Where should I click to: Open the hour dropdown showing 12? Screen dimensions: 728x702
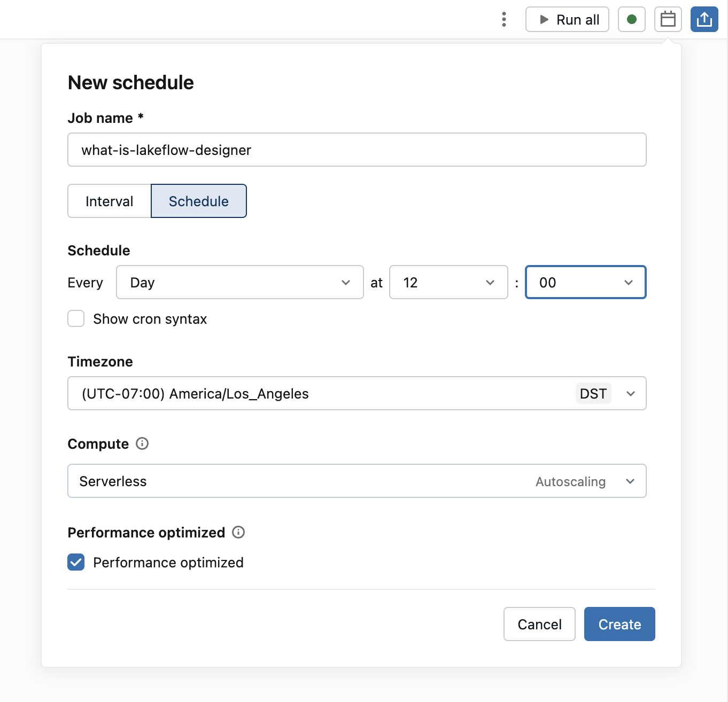coord(448,282)
